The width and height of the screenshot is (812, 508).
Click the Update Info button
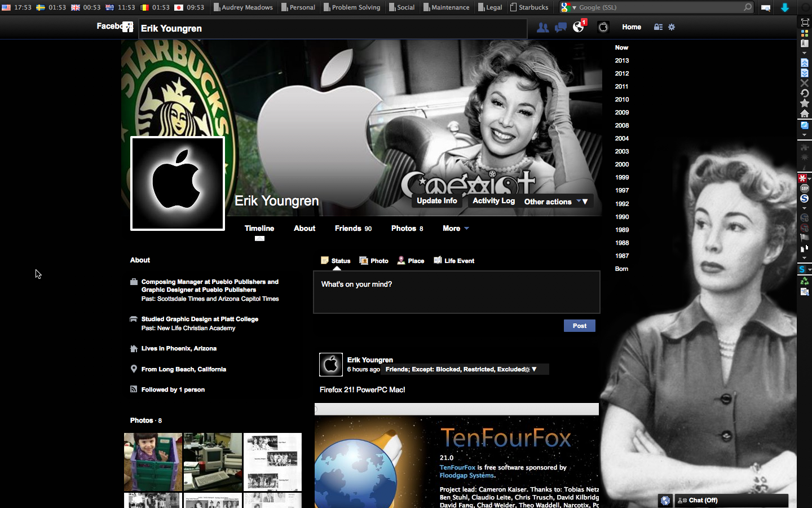(x=437, y=201)
